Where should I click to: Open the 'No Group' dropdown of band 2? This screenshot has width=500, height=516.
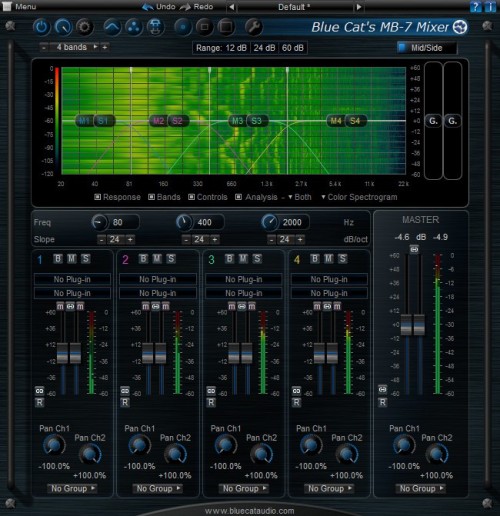point(158,488)
